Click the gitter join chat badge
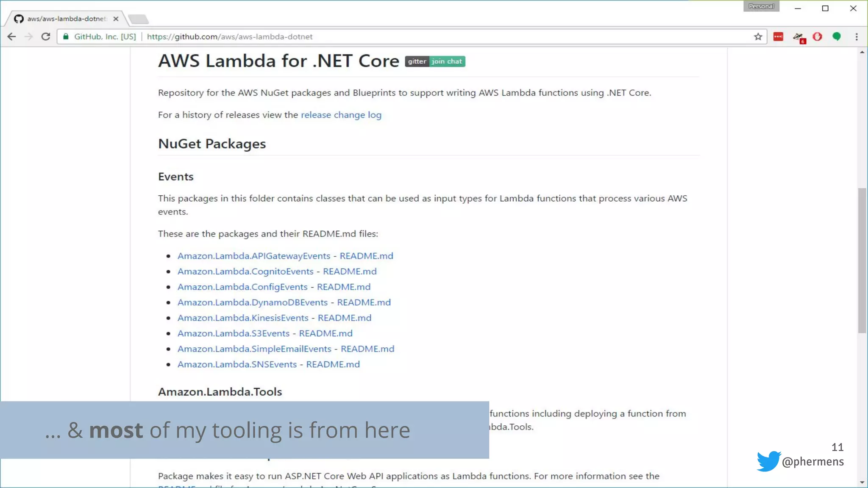The image size is (868, 488). pyautogui.click(x=435, y=61)
